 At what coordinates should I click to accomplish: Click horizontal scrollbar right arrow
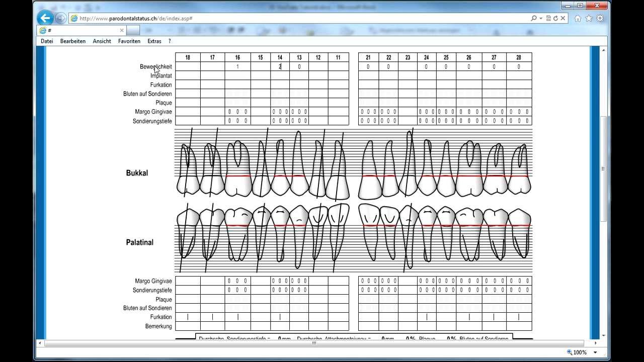pyautogui.click(x=597, y=343)
